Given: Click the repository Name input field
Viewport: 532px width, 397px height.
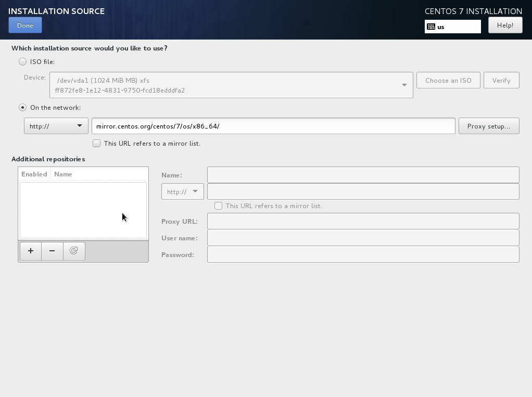Looking at the screenshot, I should (363, 175).
